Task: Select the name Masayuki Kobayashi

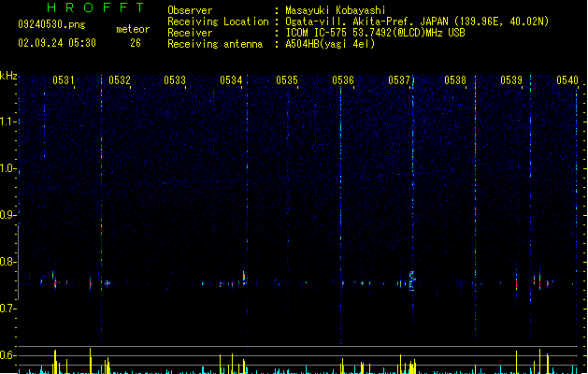Action: 336,10
